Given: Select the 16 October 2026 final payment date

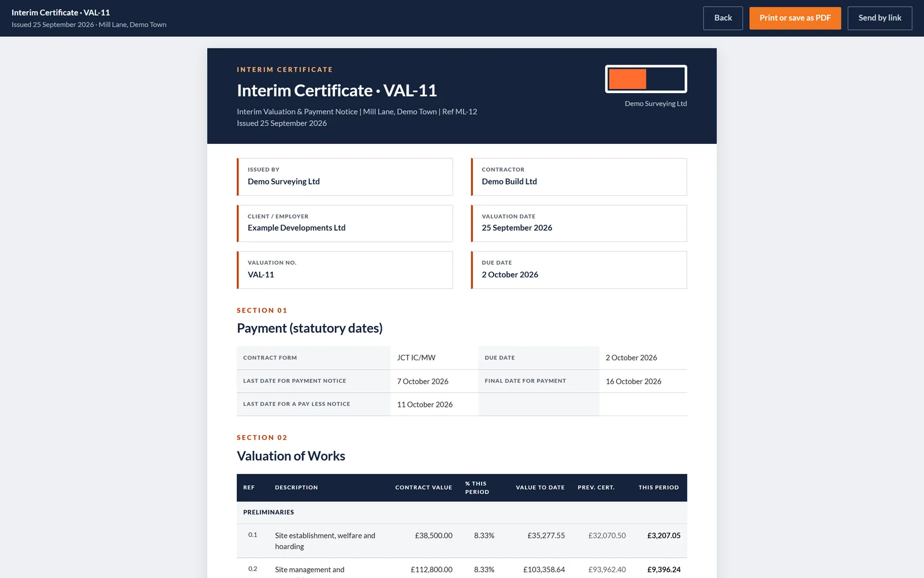Looking at the screenshot, I should [633, 381].
